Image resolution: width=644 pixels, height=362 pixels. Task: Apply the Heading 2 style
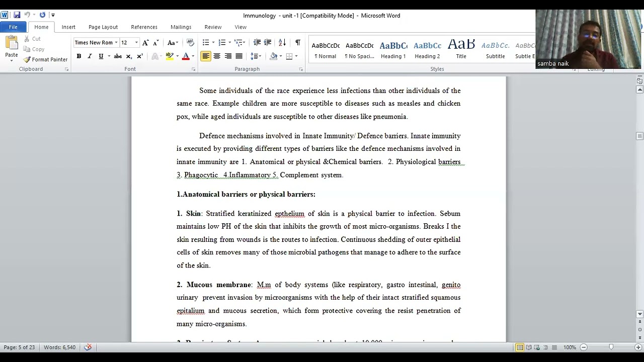coord(427,49)
